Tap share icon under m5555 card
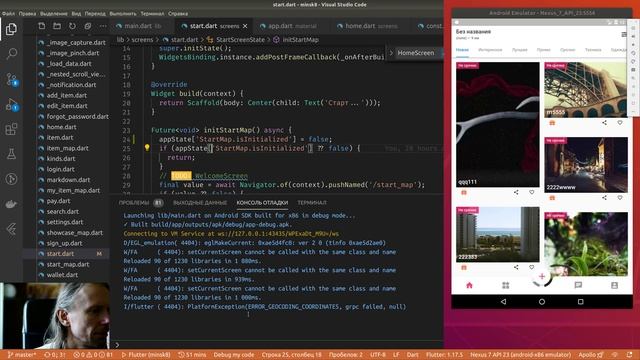 click(x=604, y=122)
